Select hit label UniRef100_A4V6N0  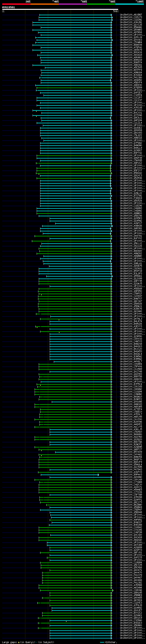[x=131, y=477]
